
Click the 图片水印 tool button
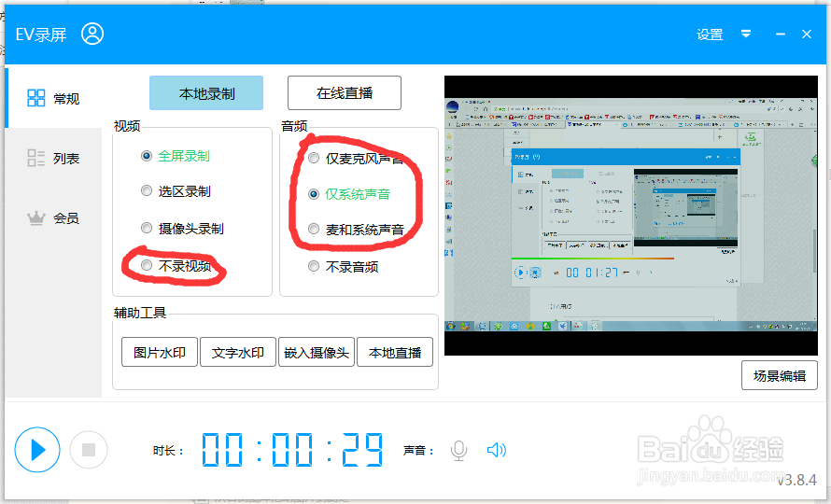160,353
